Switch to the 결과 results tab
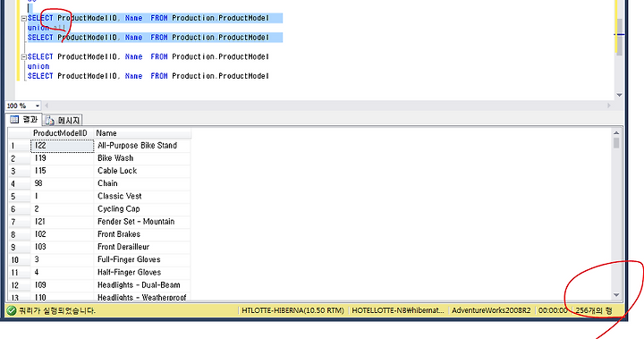This screenshot has width=644, height=339. [24, 120]
